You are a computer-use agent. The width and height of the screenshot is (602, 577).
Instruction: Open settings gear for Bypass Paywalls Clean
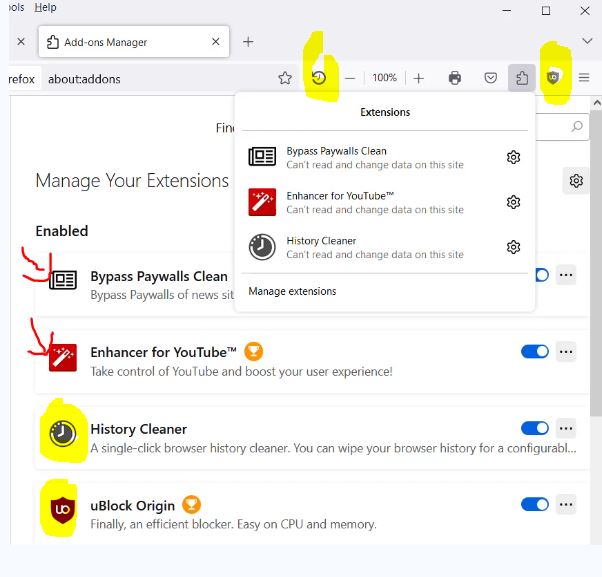(513, 157)
